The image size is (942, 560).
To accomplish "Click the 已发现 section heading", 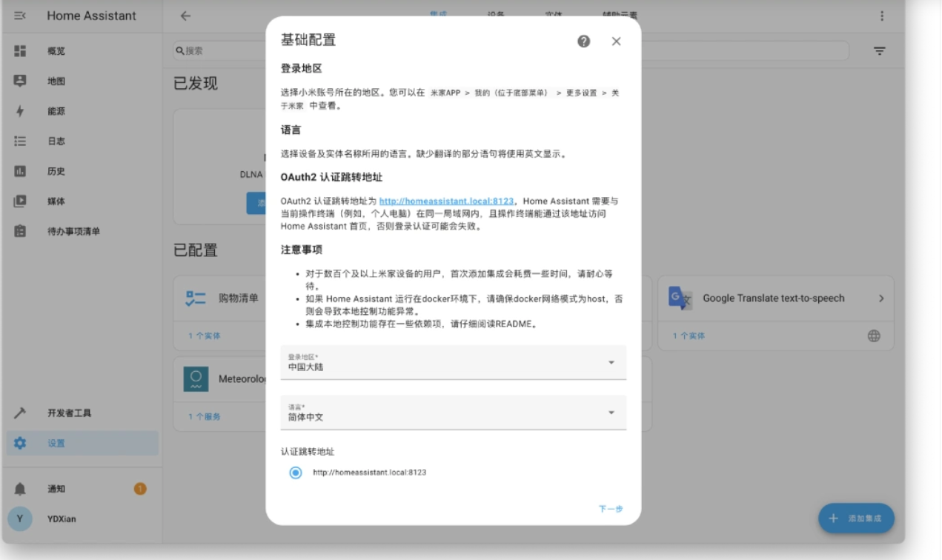I will point(196,83).
